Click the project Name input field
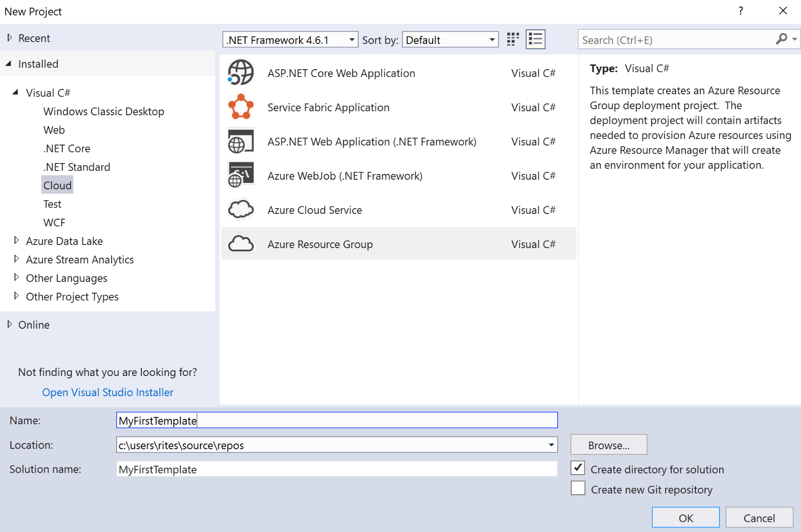 337,420
